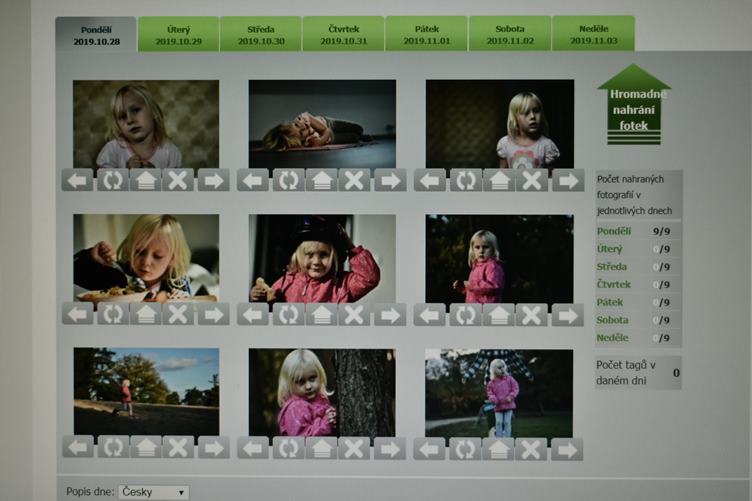The width and height of the screenshot is (752, 501).
Task: Switch to the Úterý 2019.10.29 tab
Action: (178, 34)
